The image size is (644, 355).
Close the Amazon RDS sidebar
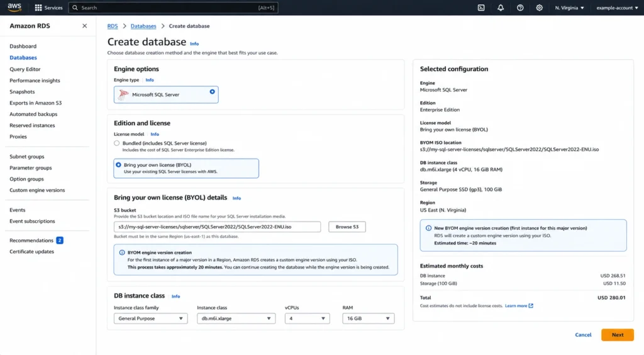(x=85, y=25)
